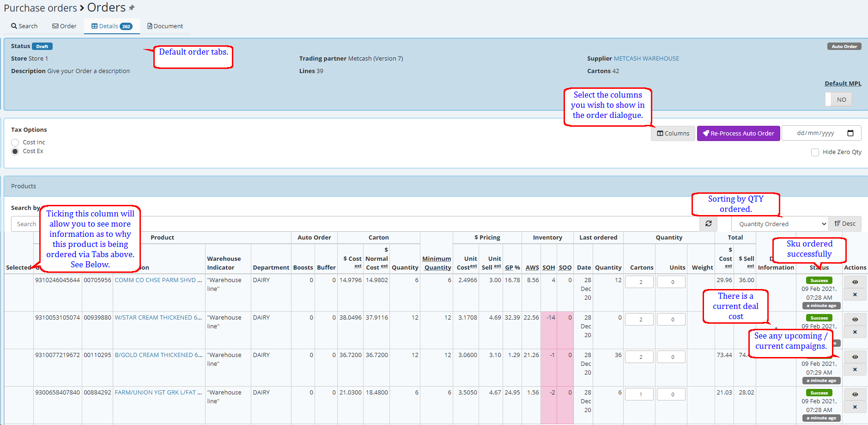Click the refresh icon button

708,224
